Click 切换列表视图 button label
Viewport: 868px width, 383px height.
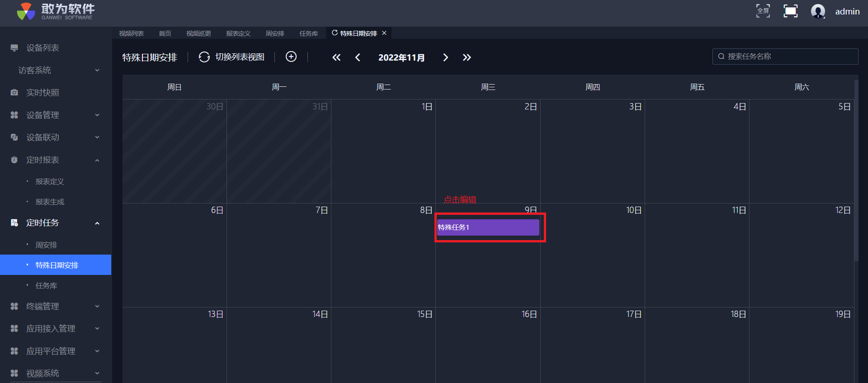[x=240, y=57]
